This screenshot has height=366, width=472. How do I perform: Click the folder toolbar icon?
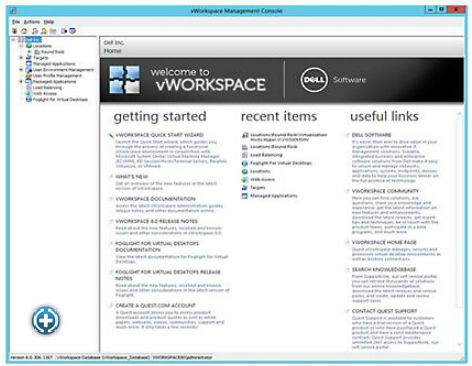(53, 31)
